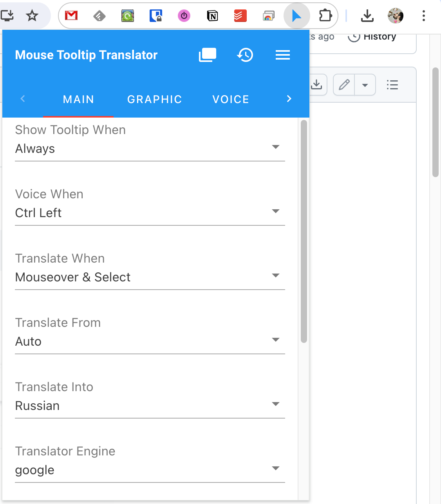Click the History link on the page

coord(379,37)
